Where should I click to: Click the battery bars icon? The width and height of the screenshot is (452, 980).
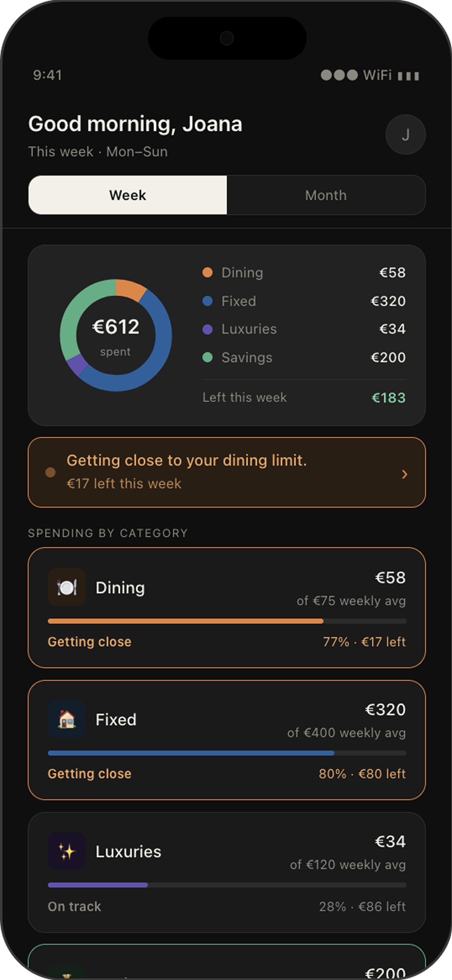408,76
